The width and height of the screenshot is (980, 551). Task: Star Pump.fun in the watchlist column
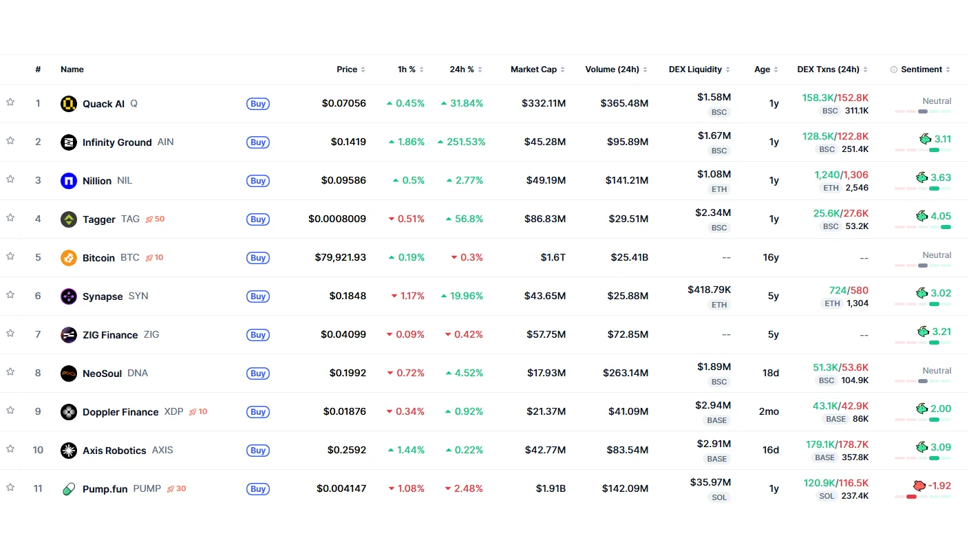tap(10, 487)
